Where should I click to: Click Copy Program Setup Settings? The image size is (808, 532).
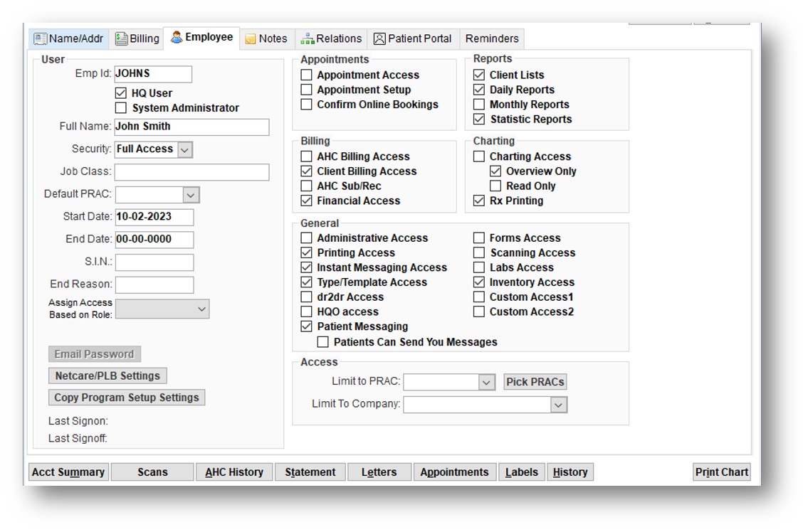click(127, 398)
